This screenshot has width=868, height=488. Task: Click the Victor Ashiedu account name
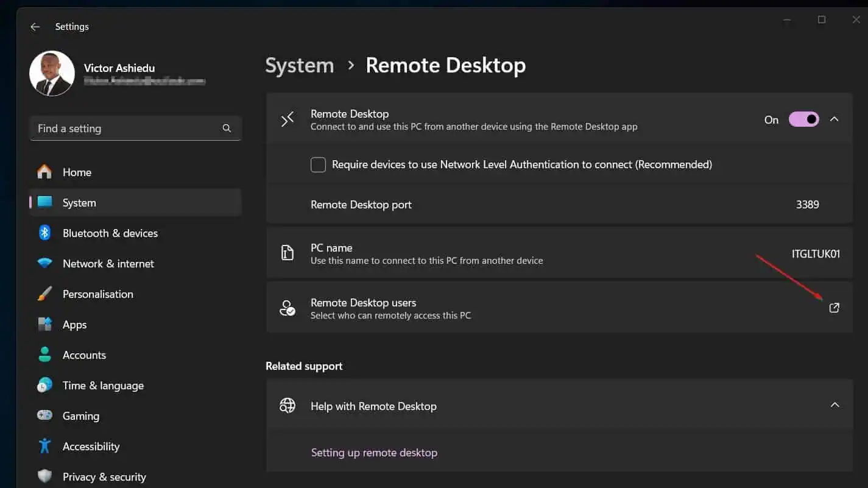click(x=119, y=68)
